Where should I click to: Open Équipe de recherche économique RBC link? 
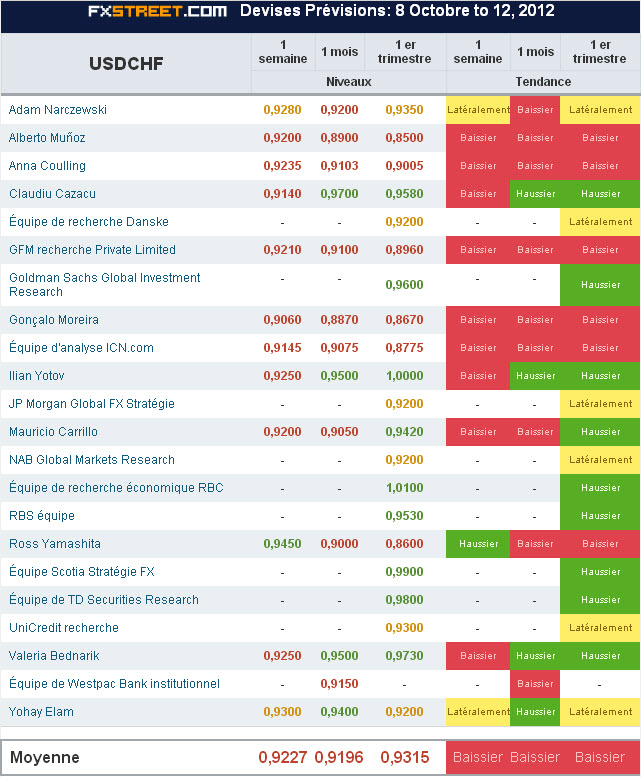(x=116, y=488)
